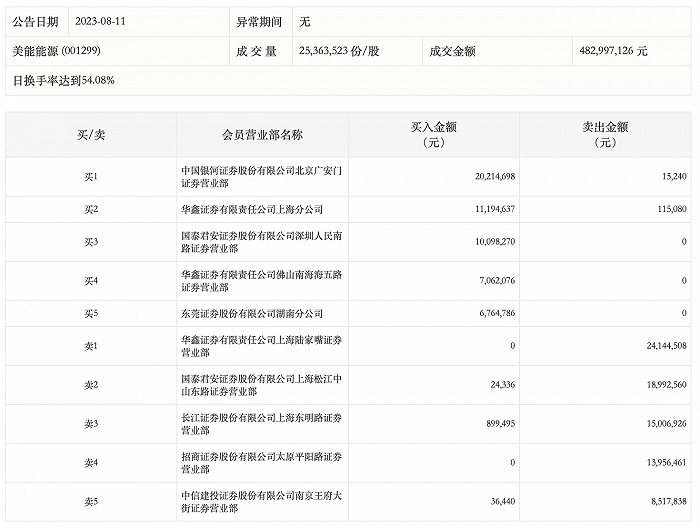Viewport: 700px width, 528px height.
Task: Click 长江证券上海东明路证券营业部
Action: click(262, 424)
